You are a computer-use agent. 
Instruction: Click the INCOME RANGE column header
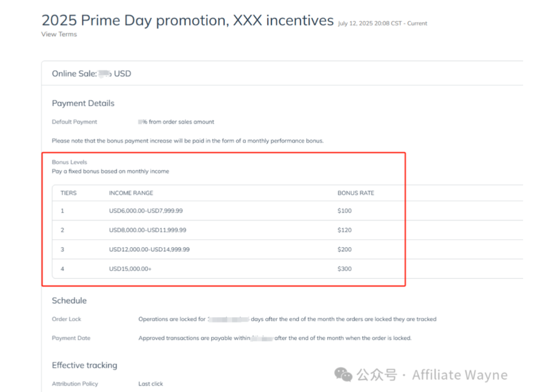click(131, 193)
